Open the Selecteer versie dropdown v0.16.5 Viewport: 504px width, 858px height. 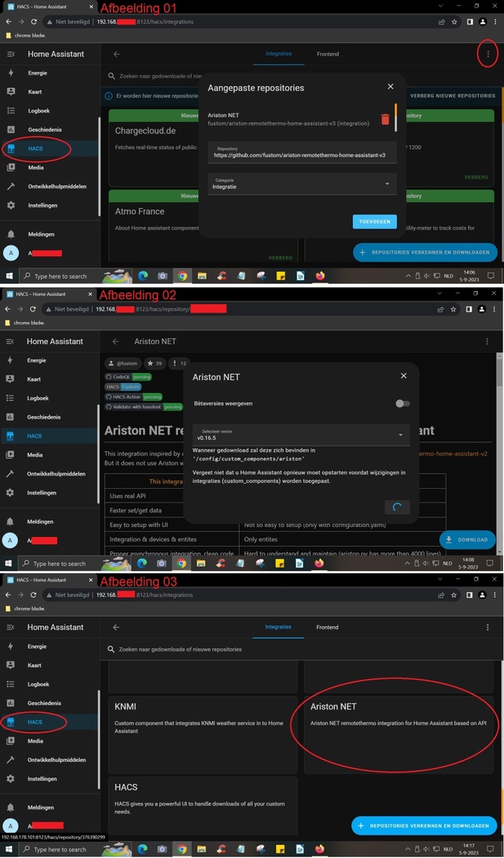tap(301, 435)
